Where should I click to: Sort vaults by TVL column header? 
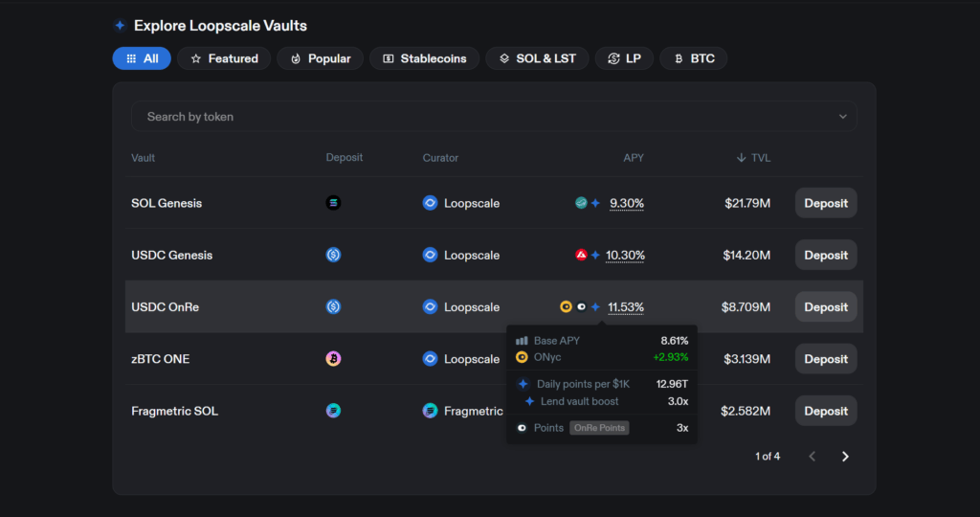pos(754,158)
